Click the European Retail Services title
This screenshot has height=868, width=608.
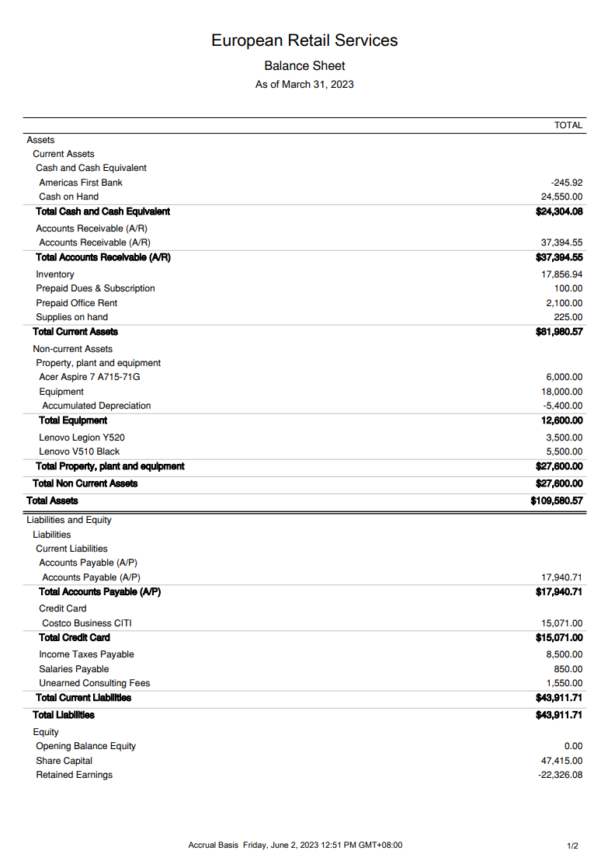point(304,40)
